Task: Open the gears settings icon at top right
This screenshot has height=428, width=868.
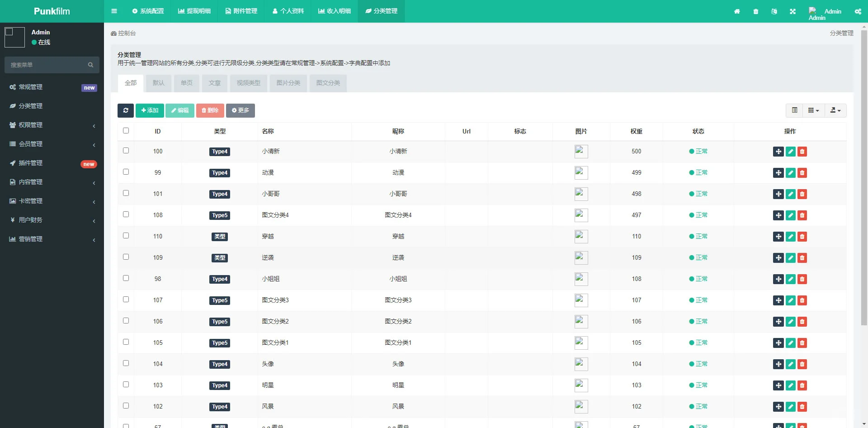Action: [858, 11]
